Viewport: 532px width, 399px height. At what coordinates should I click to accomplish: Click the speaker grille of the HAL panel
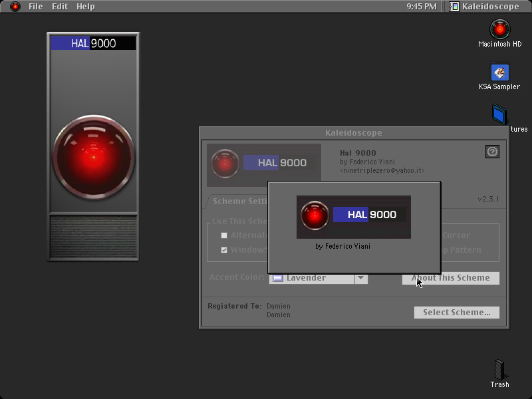94,237
